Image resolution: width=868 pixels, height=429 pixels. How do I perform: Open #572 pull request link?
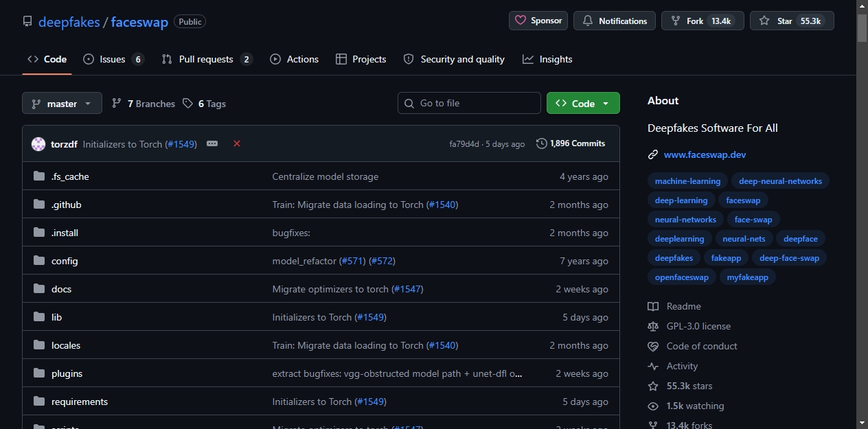[x=382, y=261]
